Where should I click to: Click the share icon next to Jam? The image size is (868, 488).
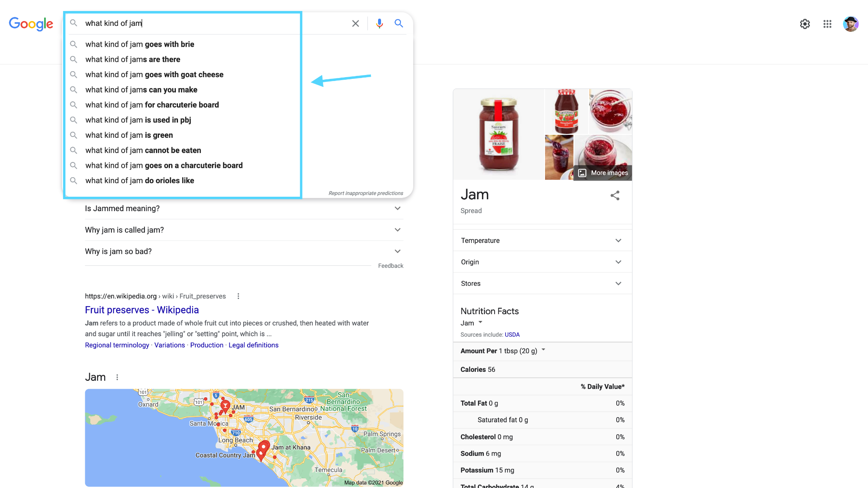[615, 195]
